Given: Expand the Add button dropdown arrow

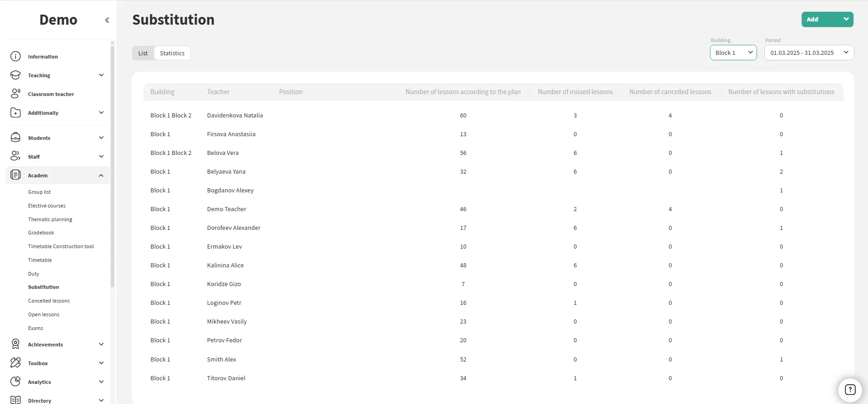Looking at the screenshot, I should point(846,19).
